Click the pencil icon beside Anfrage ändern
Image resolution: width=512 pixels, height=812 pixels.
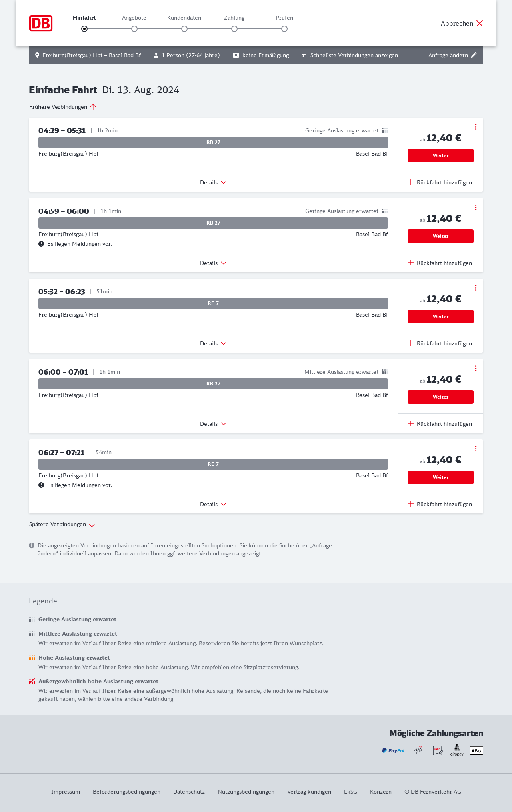pyautogui.click(x=474, y=55)
